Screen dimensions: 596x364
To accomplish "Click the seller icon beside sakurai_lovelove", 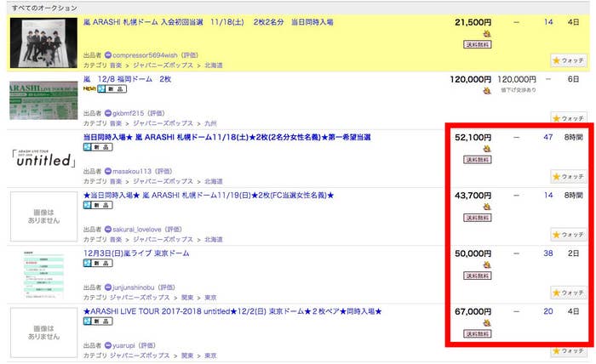I will pos(107,230).
